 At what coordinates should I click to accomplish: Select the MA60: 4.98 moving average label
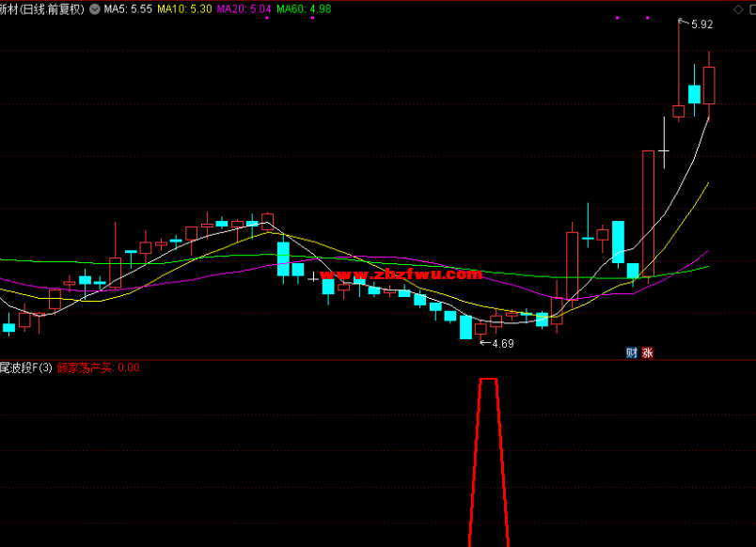tap(304, 8)
